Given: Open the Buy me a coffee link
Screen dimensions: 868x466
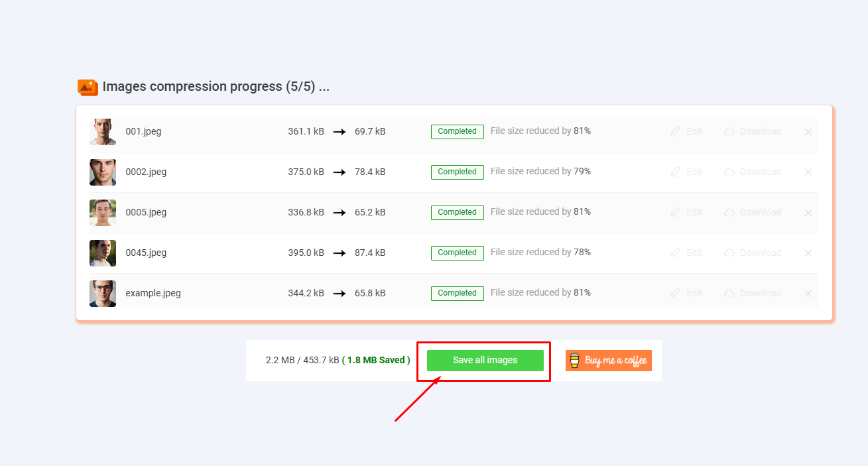Looking at the screenshot, I should point(609,361).
